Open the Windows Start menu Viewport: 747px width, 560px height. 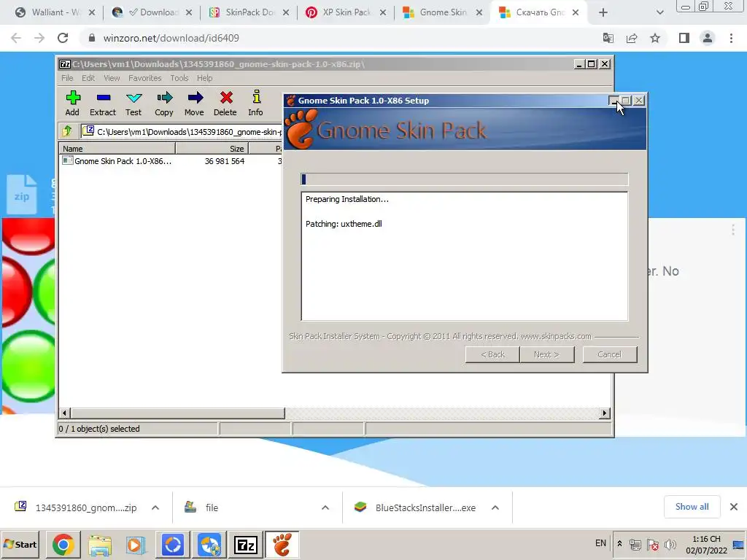pyautogui.click(x=20, y=544)
